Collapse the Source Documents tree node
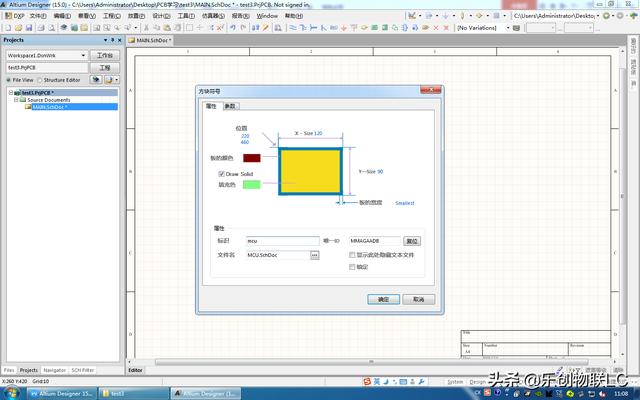The height and width of the screenshot is (400, 640). [16, 100]
